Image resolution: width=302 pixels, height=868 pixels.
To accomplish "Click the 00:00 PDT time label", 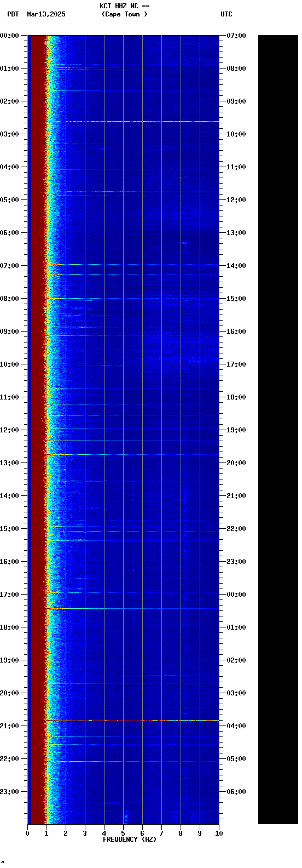I will tap(10, 36).
